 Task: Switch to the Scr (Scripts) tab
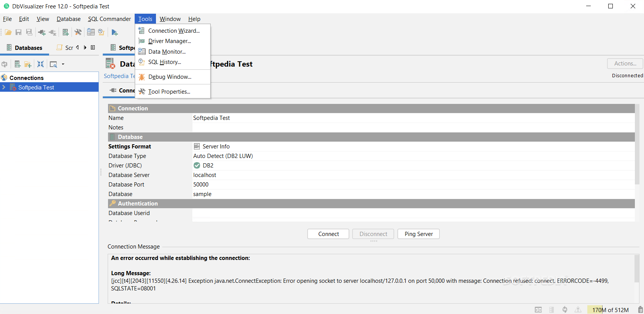(x=65, y=48)
